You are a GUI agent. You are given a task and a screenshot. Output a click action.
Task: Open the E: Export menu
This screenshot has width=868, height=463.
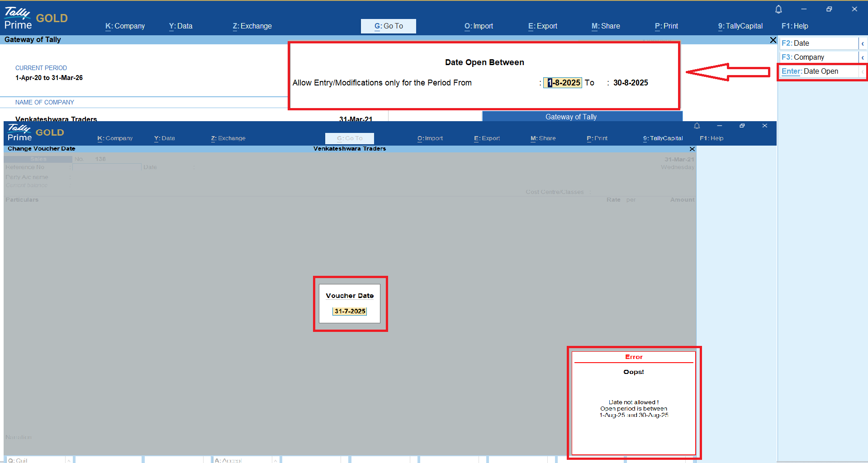click(x=542, y=26)
